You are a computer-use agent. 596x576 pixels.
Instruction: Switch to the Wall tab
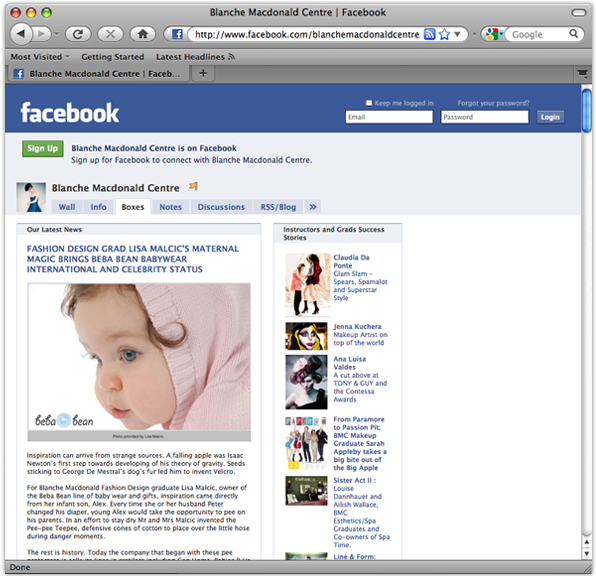pos(67,207)
